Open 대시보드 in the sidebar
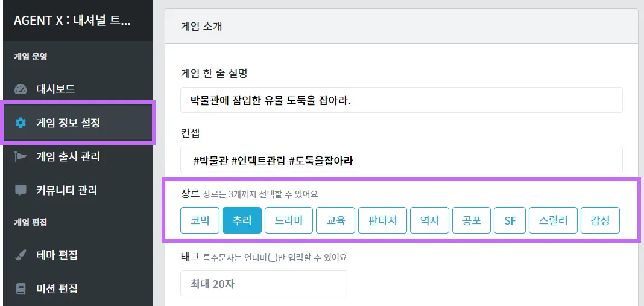Viewport: 644px width, 306px height. [55, 89]
